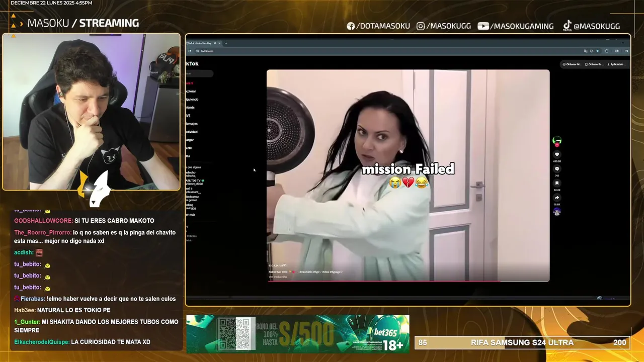This screenshot has width=644, height=362.
Task: Click the RIFA SAMSUNG S24 ULTRA goal bar
Action: click(x=522, y=342)
